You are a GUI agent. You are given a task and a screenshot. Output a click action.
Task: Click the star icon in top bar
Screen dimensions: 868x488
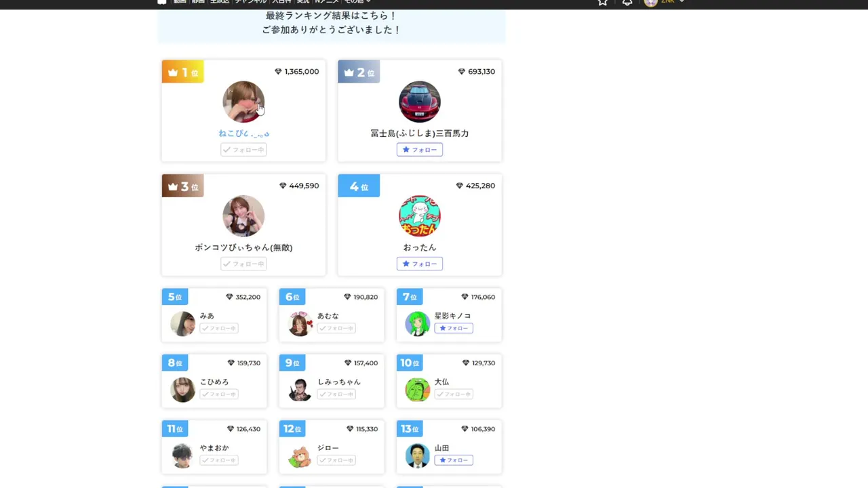602,2
